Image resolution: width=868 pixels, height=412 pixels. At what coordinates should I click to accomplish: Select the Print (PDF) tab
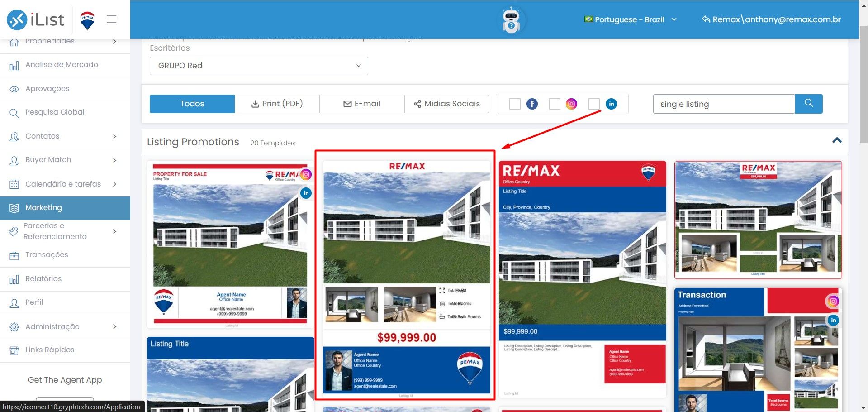pos(277,104)
